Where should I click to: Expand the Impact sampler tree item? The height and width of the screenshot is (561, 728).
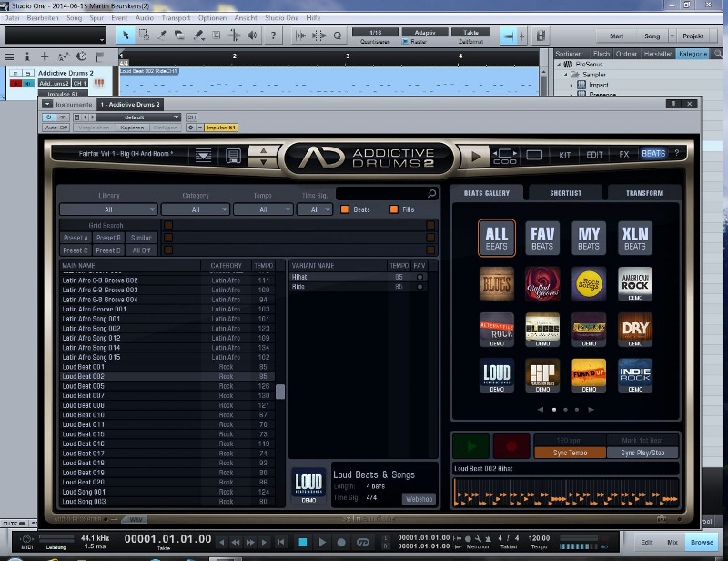(571, 85)
